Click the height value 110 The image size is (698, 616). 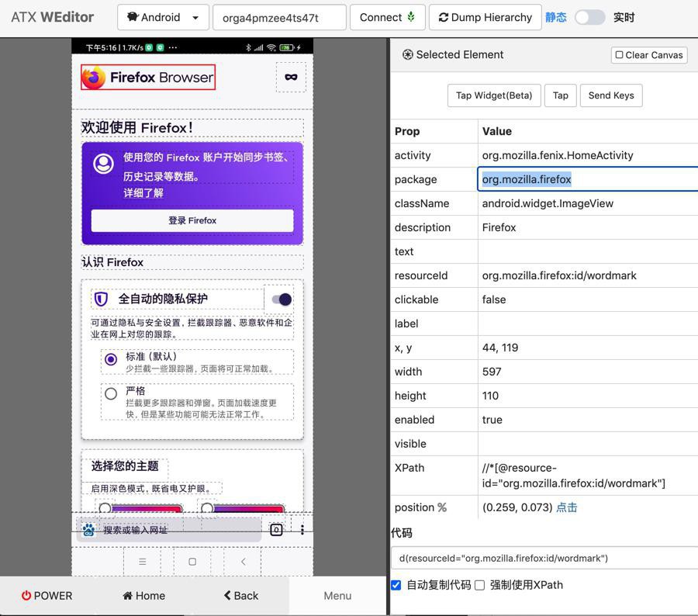(491, 396)
